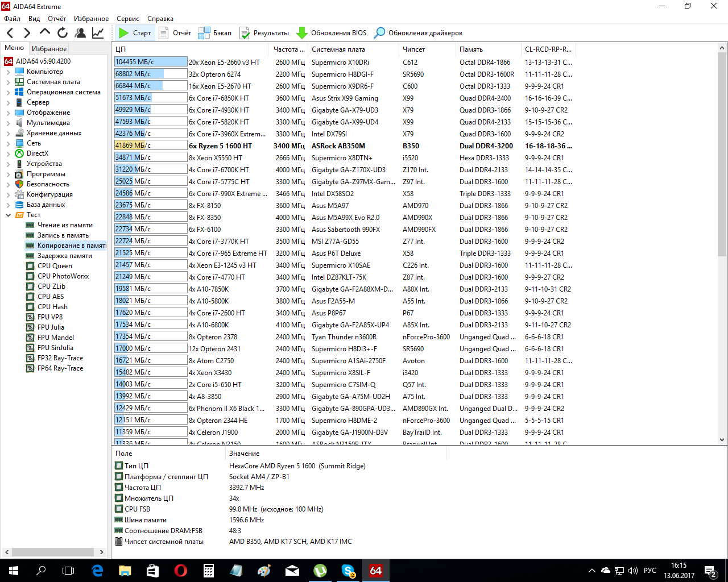Open Запись в память test
728x582 pixels.
click(63, 235)
